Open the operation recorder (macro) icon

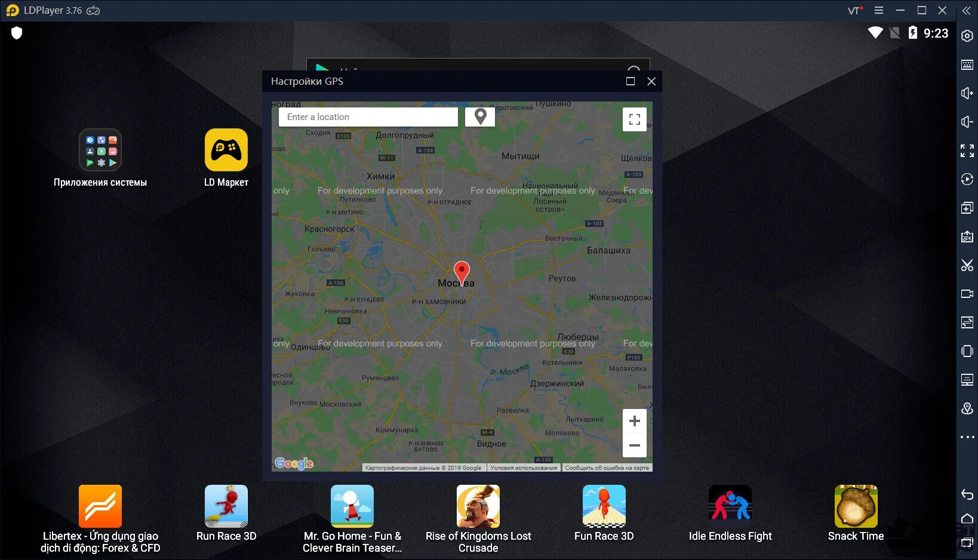pyautogui.click(x=967, y=179)
